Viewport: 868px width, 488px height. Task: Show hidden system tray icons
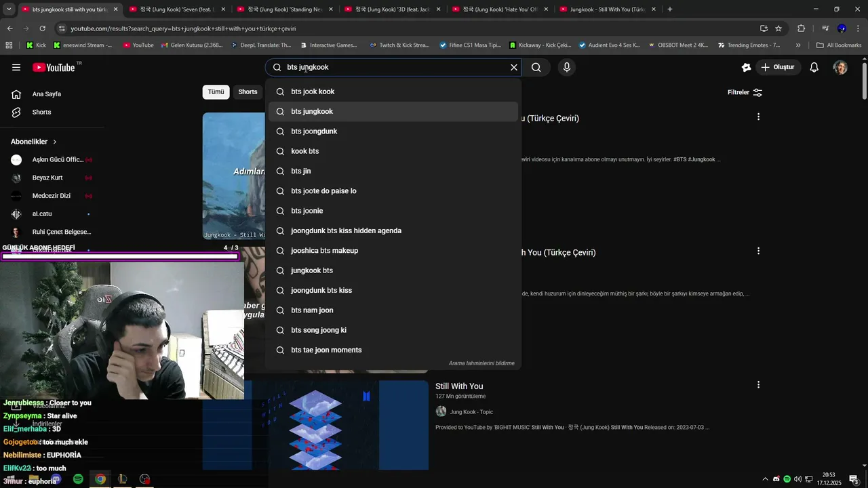coord(766,479)
